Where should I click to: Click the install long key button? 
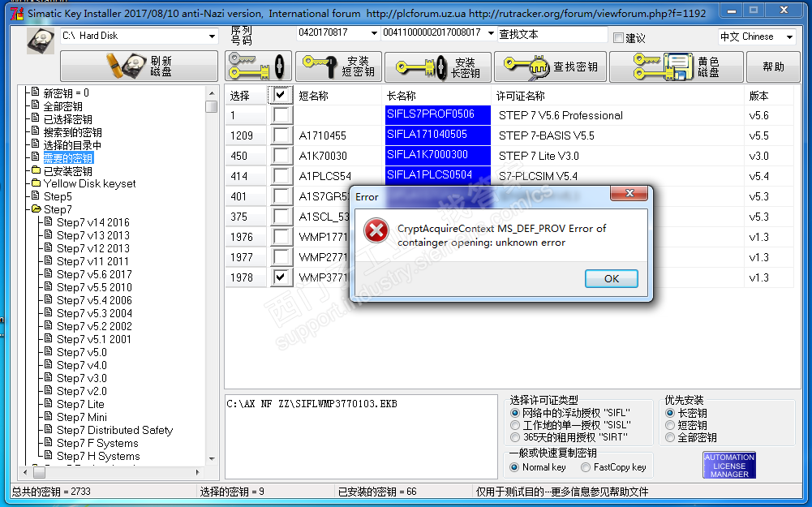pos(438,67)
